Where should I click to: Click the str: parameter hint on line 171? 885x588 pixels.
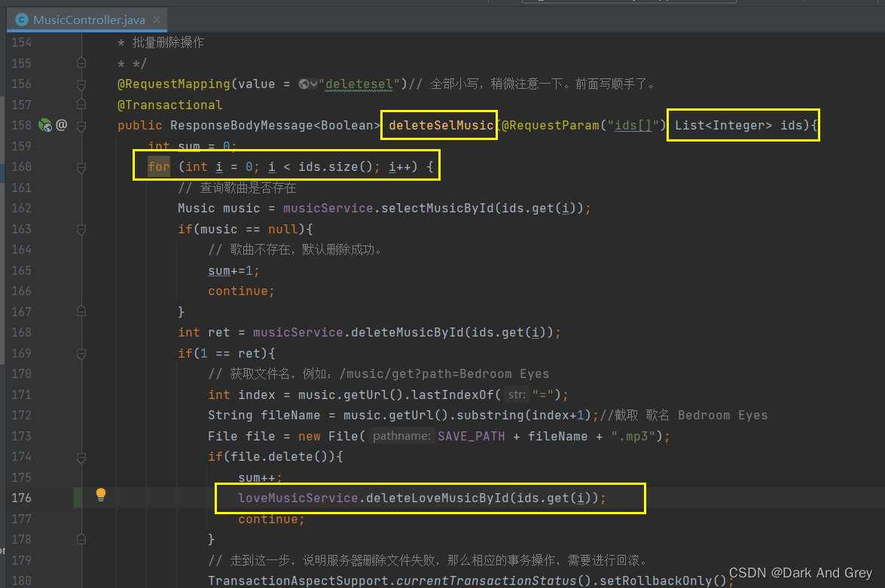517,395
